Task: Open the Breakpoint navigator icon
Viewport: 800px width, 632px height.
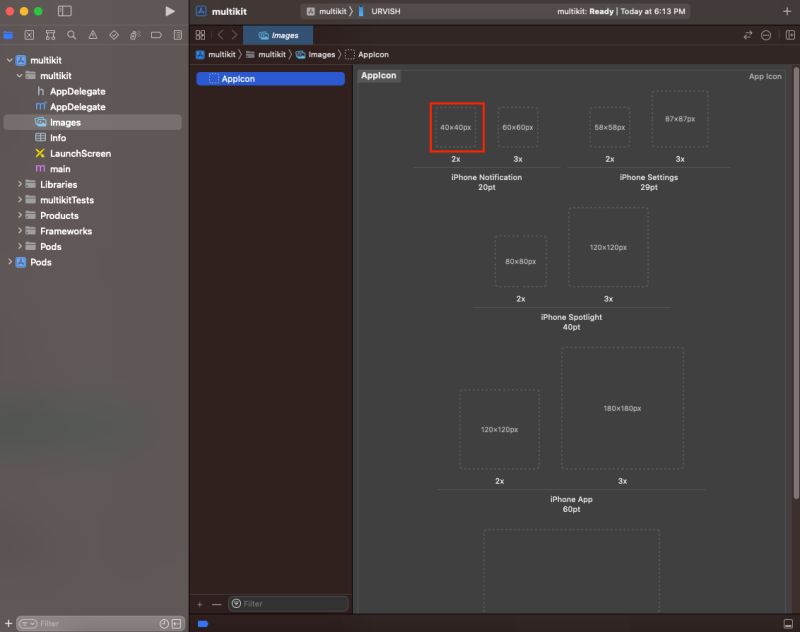Action: tap(155, 34)
